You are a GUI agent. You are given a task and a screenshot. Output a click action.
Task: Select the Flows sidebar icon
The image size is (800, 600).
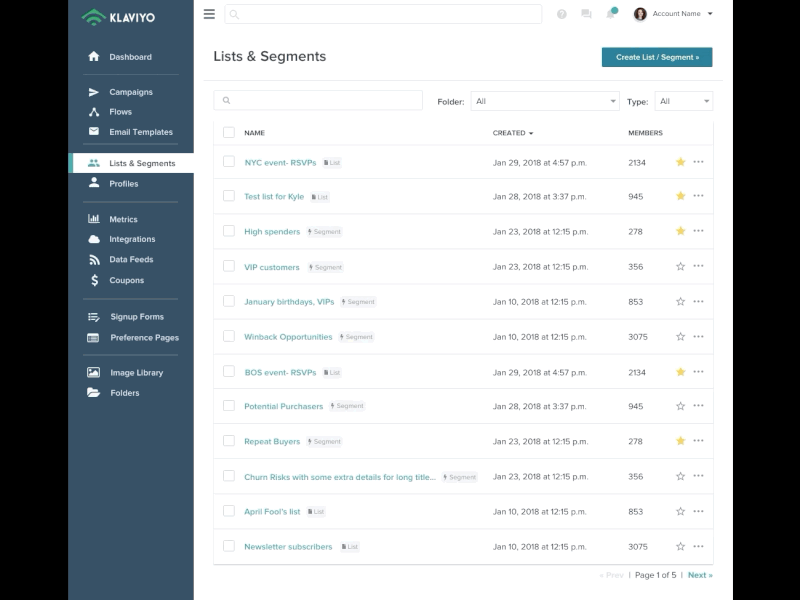coord(95,111)
